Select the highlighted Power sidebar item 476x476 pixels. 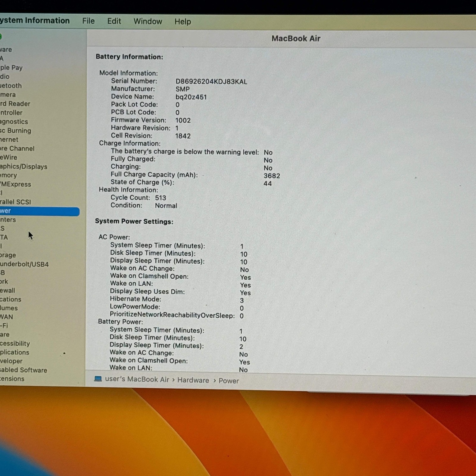39,211
